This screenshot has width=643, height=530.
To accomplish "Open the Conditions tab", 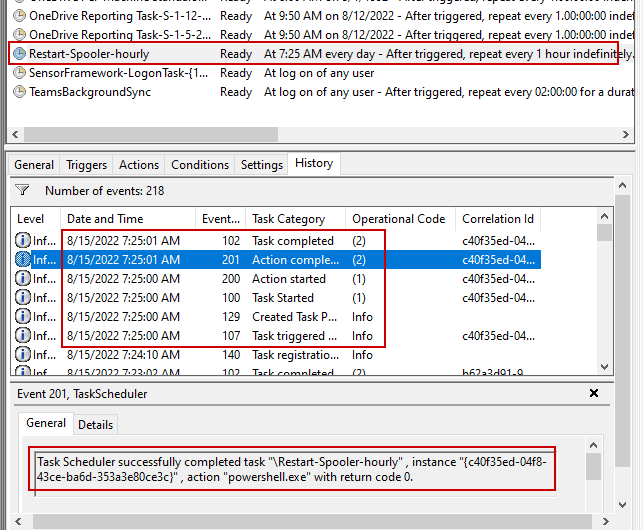I will (200, 165).
